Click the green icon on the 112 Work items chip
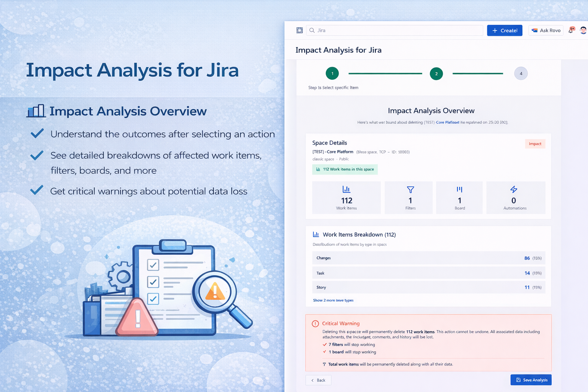The width and height of the screenshot is (588, 392). coord(318,169)
